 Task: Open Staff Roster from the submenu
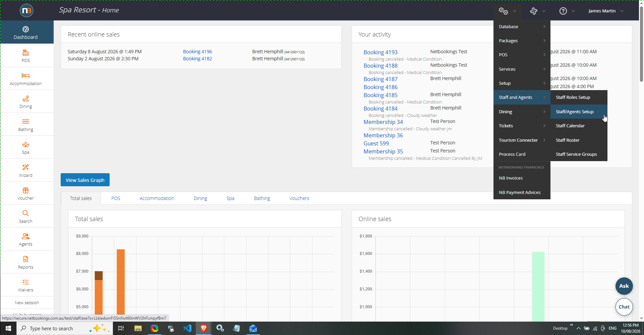coord(579,140)
